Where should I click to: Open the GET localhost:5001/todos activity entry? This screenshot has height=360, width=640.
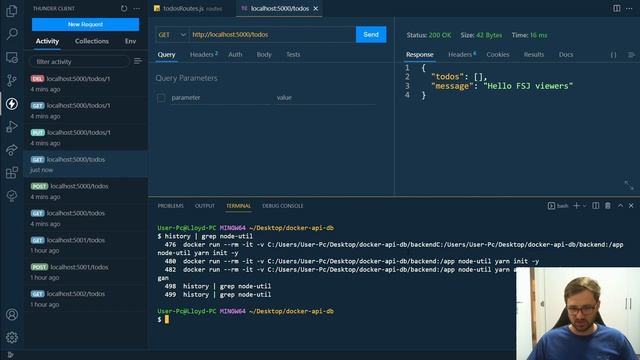[86, 245]
